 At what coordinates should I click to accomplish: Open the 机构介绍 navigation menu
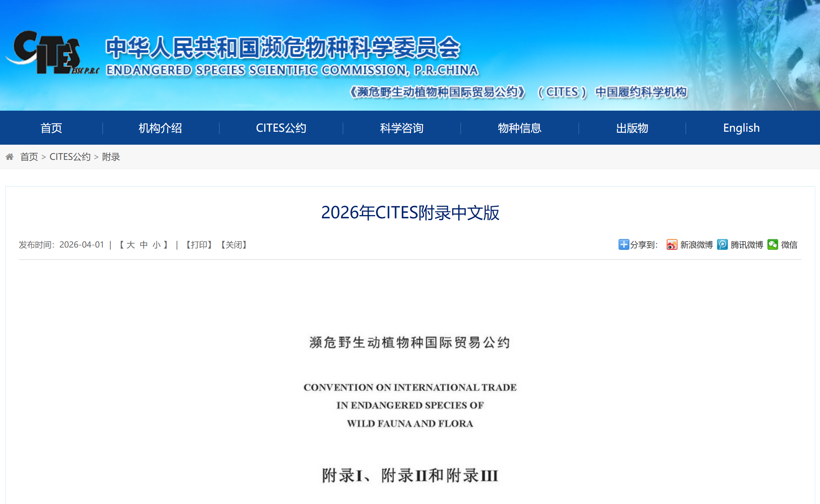coord(160,128)
